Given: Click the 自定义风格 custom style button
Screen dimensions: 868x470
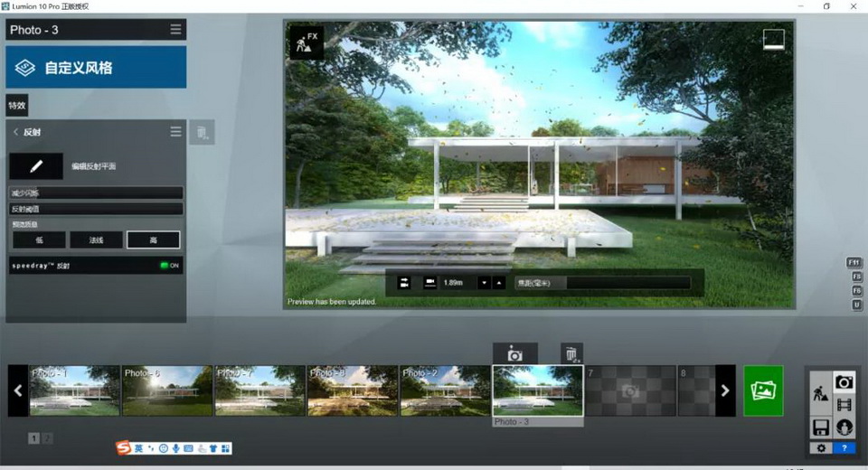Looking at the screenshot, I should coord(96,68).
